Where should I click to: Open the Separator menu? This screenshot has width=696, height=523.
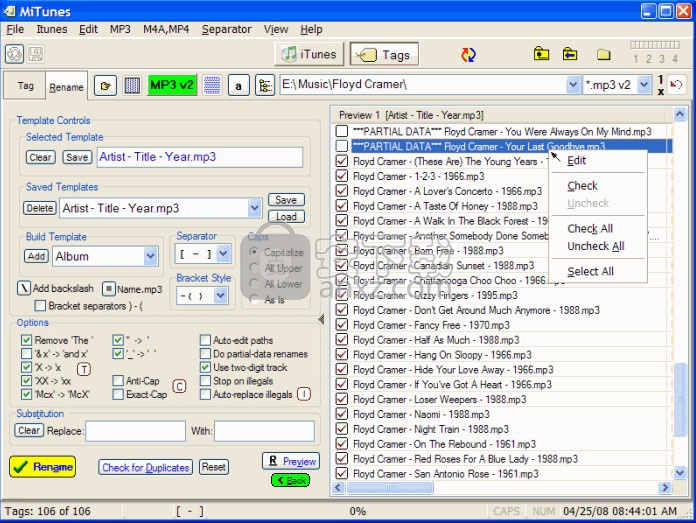226,29
